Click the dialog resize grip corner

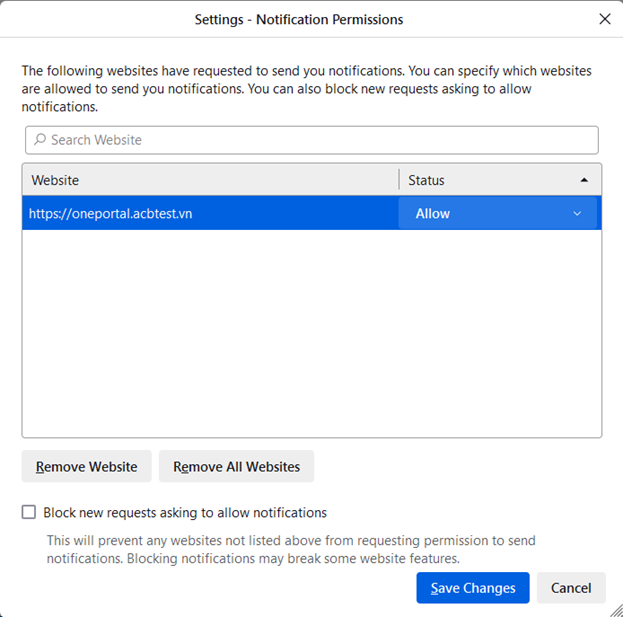[x=616, y=611]
